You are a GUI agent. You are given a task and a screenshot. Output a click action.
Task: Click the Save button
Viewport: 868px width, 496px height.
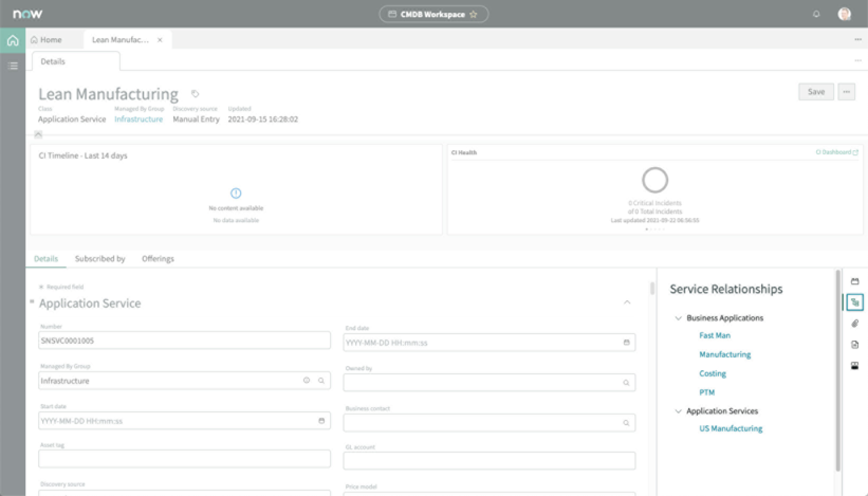[816, 91]
